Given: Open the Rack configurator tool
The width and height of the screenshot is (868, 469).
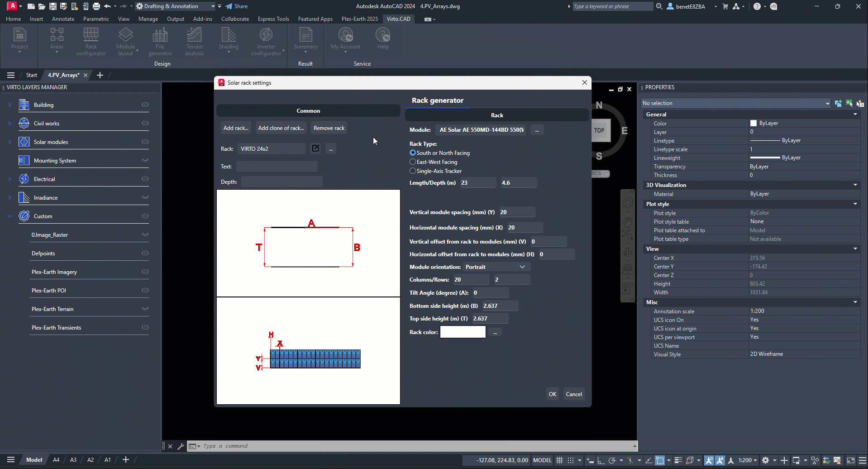Looking at the screenshot, I should tap(91, 42).
